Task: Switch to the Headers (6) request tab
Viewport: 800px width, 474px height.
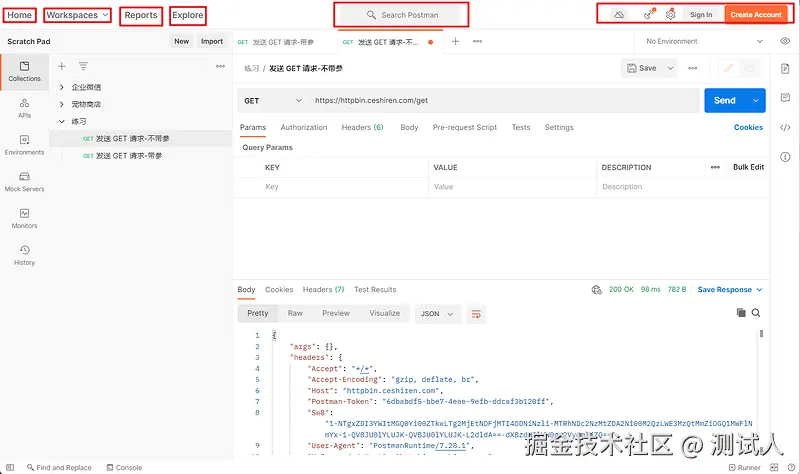Action: click(x=362, y=128)
